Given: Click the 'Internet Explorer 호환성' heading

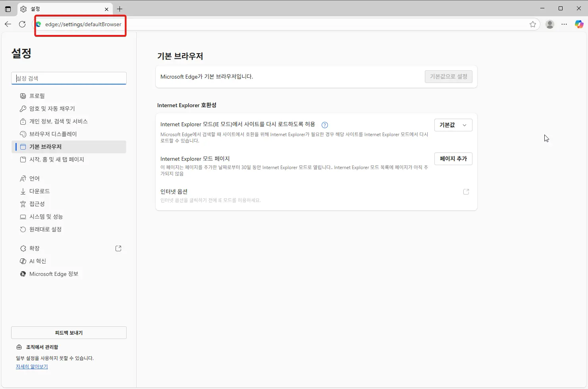Looking at the screenshot, I should [x=187, y=105].
